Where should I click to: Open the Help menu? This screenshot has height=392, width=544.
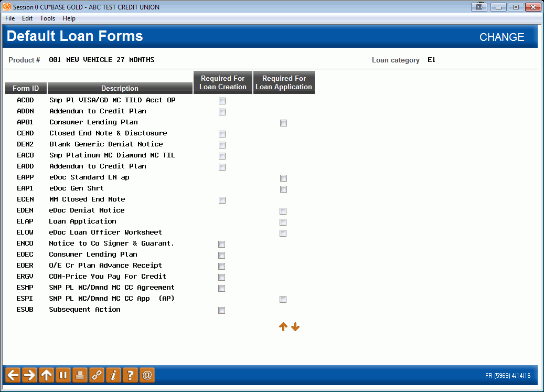click(x=69, y=18)
